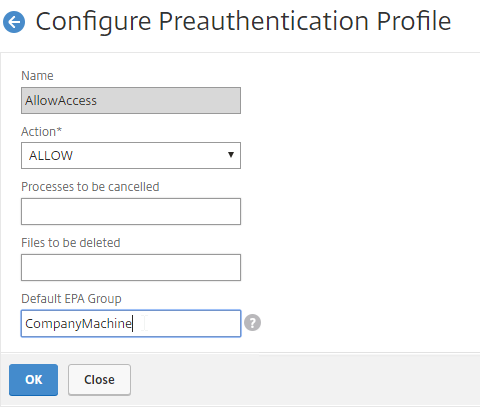The height and width of the screenshot is (407, 480).
Task: Go back using the blue arrow icon
Action: (14, 22)
